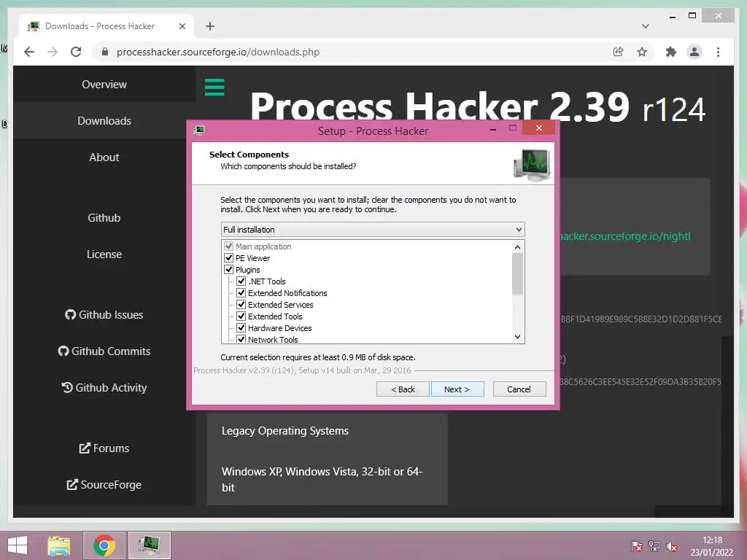
Task: Uncheck the PE Viewer component
Action: pos(228,258)
